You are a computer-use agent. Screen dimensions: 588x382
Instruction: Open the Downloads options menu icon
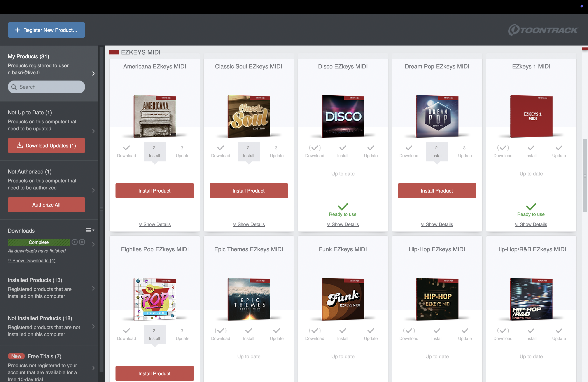pyautogui.click(x=90, y=230)
